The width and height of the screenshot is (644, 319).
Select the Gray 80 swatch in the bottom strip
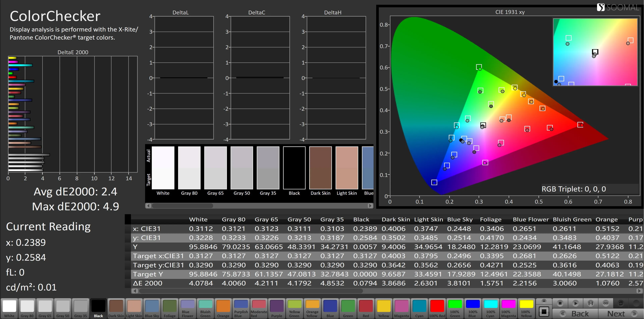point(27,308)
